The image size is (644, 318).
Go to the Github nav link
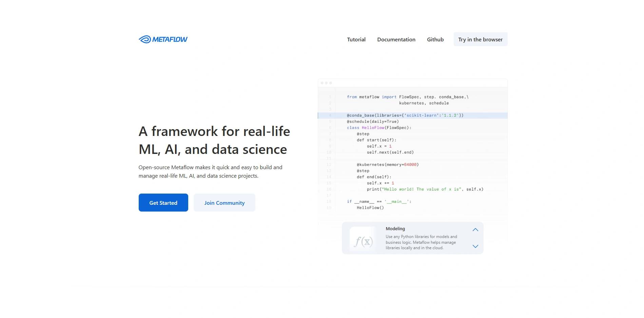click(x=435, y=39)
